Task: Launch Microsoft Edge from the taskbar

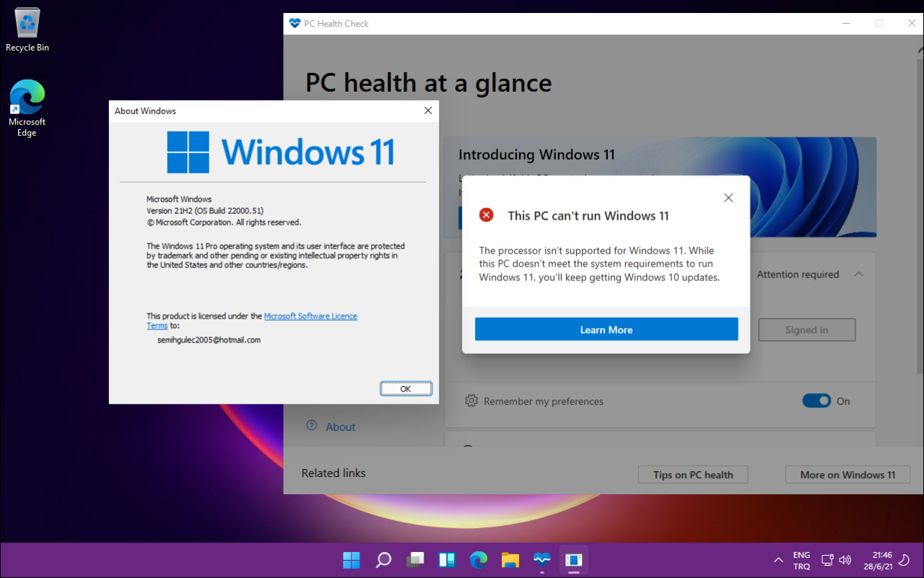Action: pos(479,560)
